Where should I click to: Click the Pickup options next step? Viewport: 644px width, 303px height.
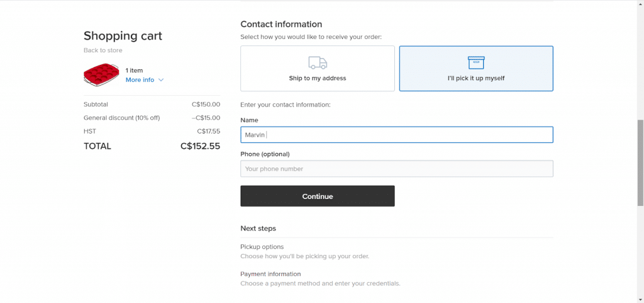click(262, 247)
